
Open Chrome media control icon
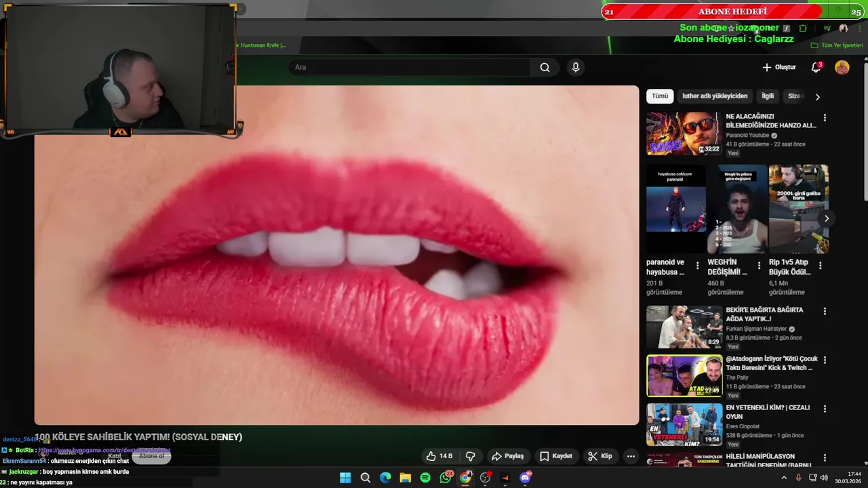coord(827,28)
